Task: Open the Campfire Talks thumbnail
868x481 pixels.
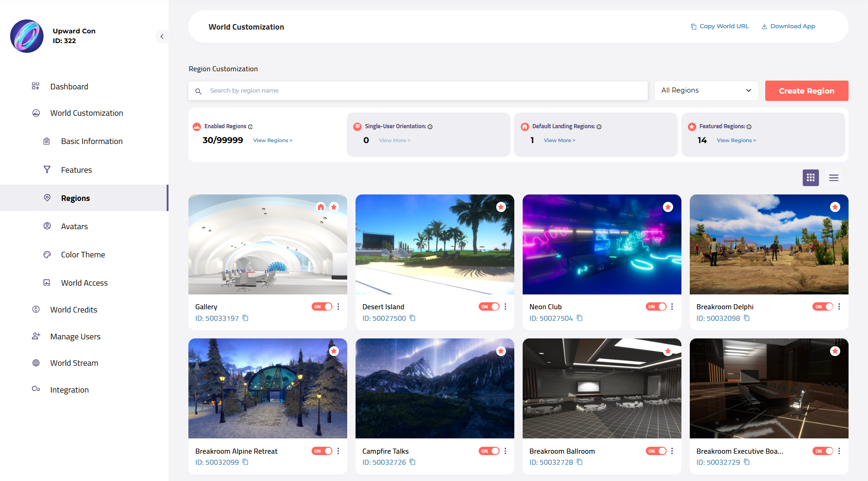Action: pos(435,388)
